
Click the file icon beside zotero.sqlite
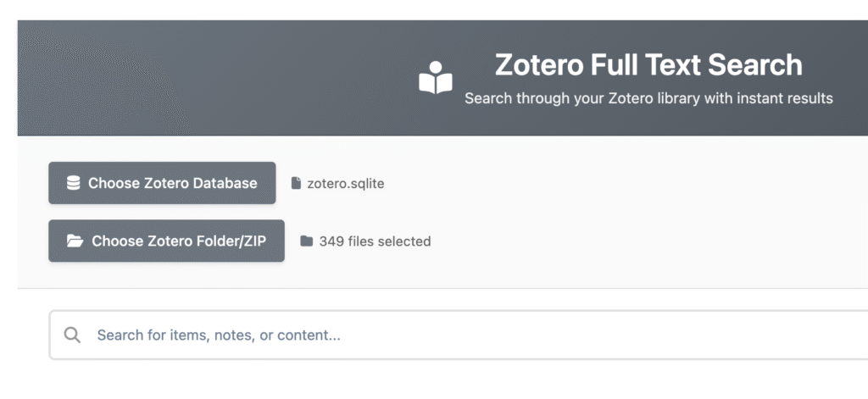point(296,183)
